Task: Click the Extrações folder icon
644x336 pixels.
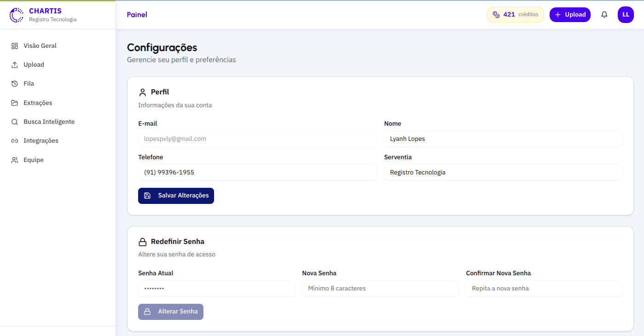Action: [x=15, y=103]
